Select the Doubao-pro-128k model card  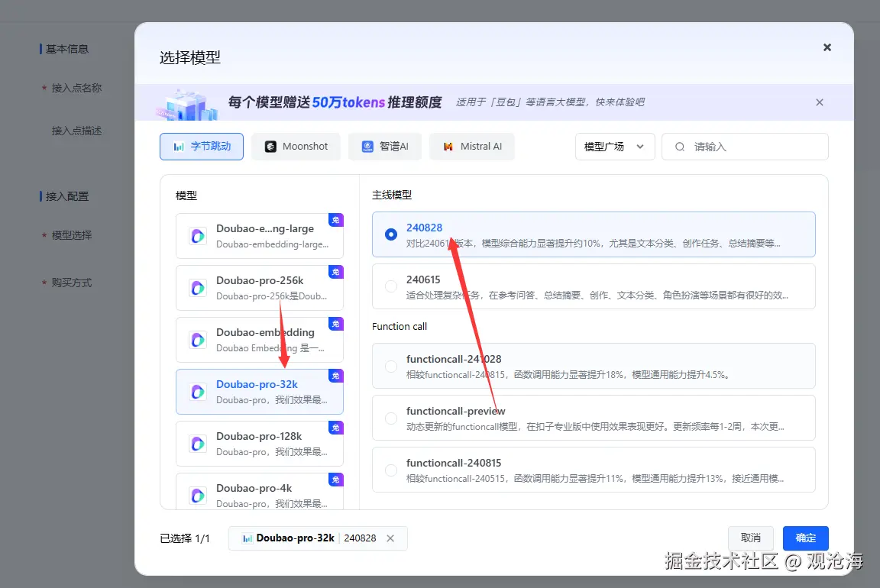(259, 444)
